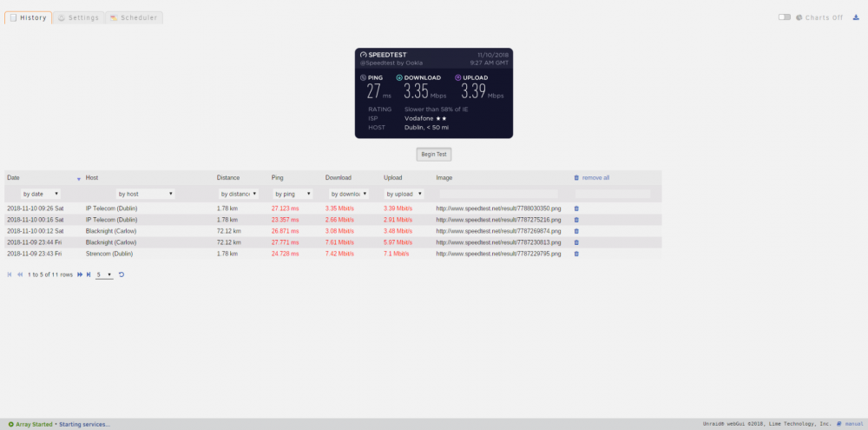The image size is (868, 430).
Task: Click the Image column filter field
Action: coord(499,194)
